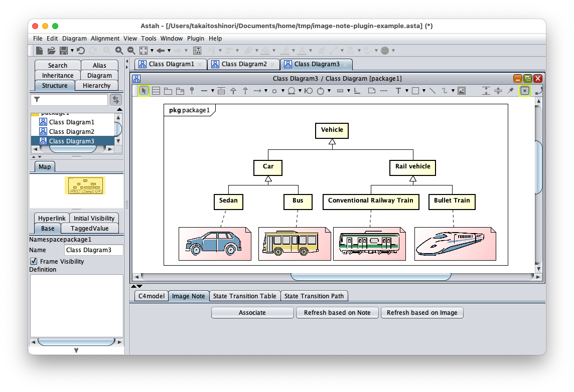Click the Save icon in main toolbar
This screenshot has height=392, width=574.
tap(64, 51)
